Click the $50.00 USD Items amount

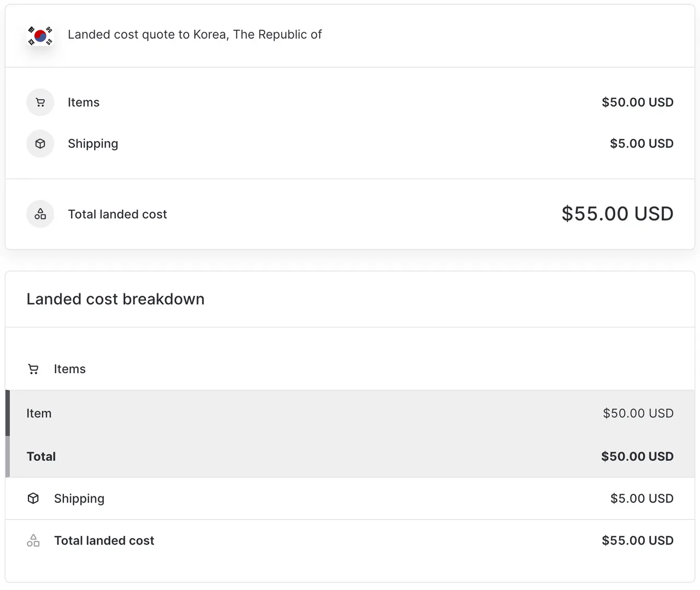(637, 102)
